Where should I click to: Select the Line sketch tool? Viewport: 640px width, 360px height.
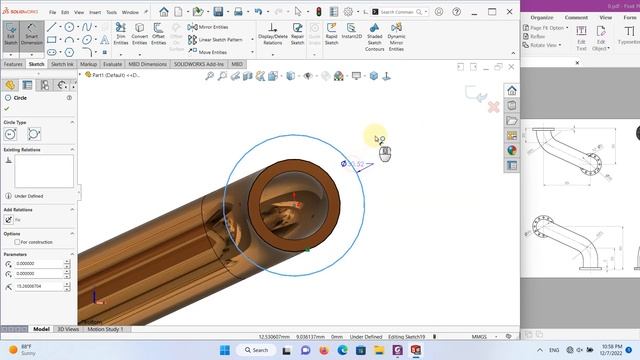coord(51,27)
